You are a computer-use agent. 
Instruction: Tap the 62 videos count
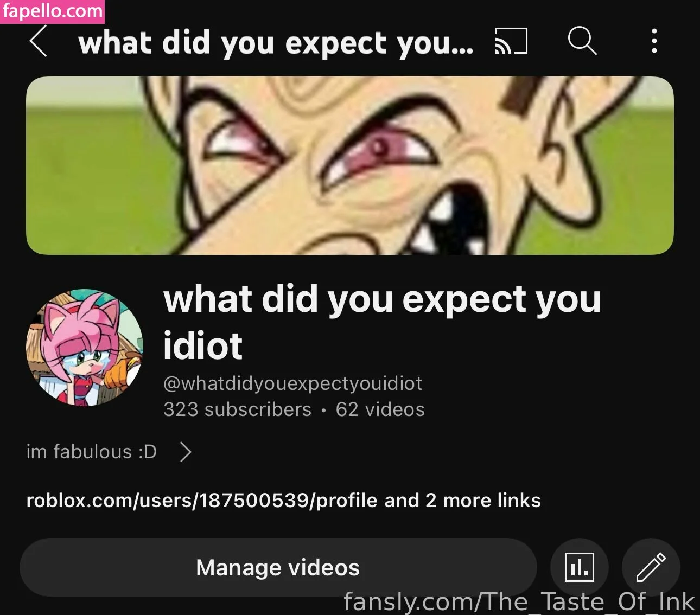click(x=380, y=409)
